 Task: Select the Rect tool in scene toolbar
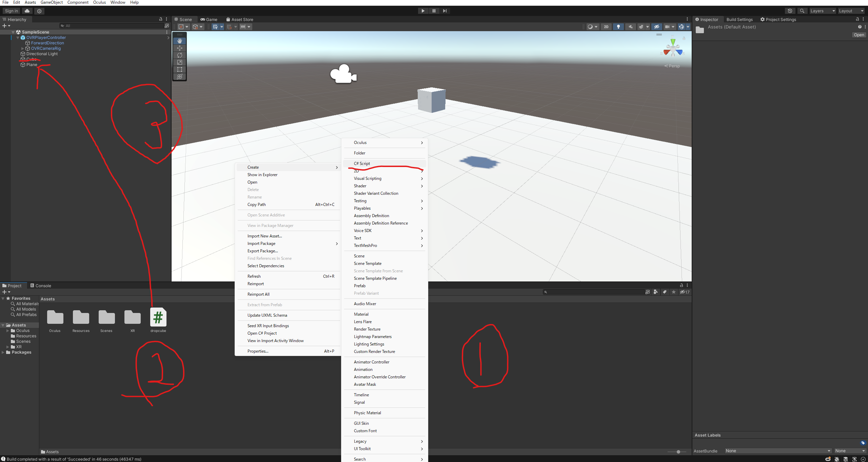[x=180, y=69]
